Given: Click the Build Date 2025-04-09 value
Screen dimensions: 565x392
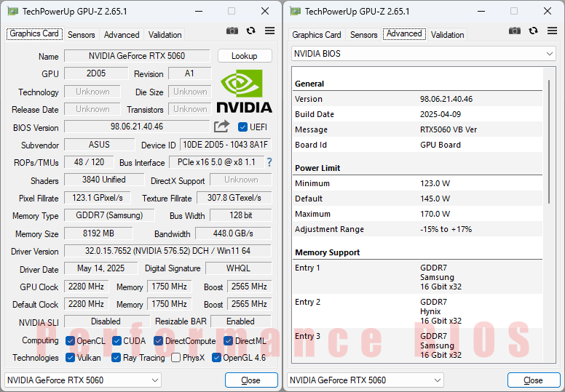Looking at the screenshot, I should (440, 114).
